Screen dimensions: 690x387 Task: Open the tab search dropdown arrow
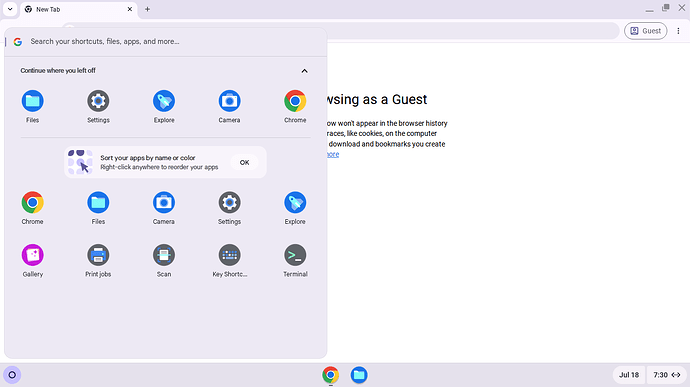pos(10,9)
